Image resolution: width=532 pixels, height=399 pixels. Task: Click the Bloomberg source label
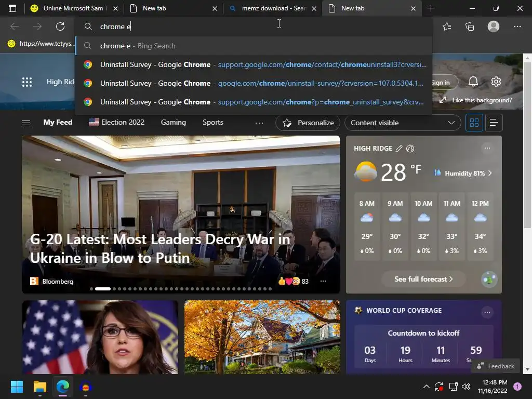(x=58, y=281)
